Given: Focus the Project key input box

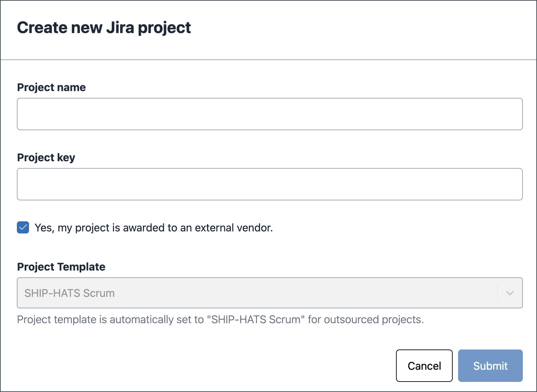Looking at the screenshot, I should 270,184.
